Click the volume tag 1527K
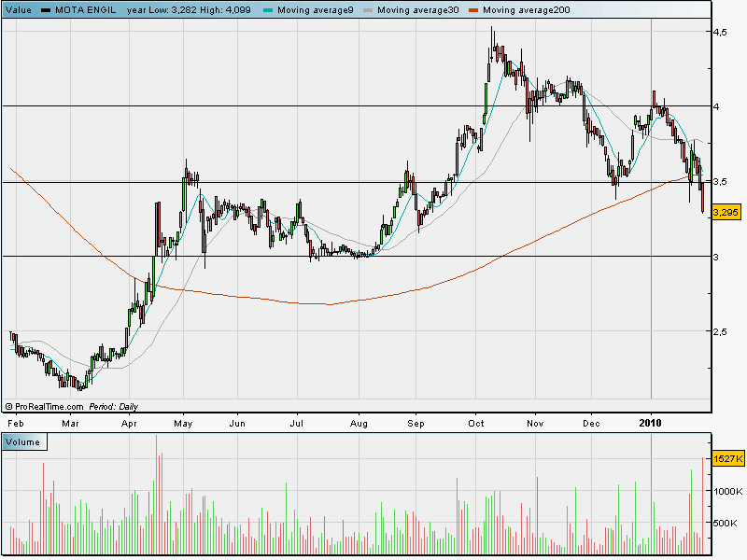Screen dimensions: 747x560 pyautogui.click(x=728, y=459)
